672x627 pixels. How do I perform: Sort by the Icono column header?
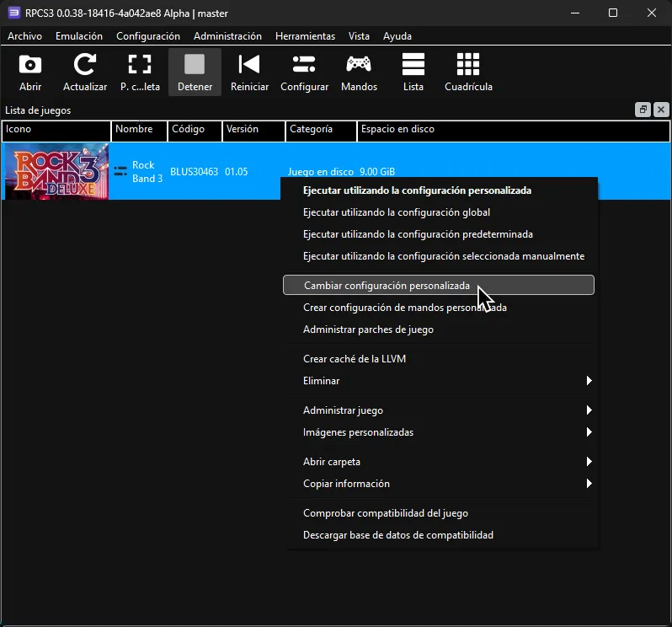click(56, 131)
